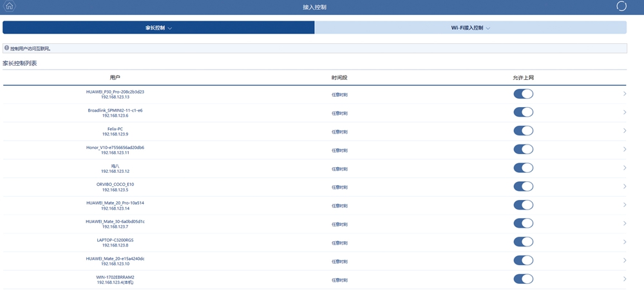
Task: Open details arrow for WIN-1702EBRRAM2 row
Action: pyautogui.click(x=625, y=279)
